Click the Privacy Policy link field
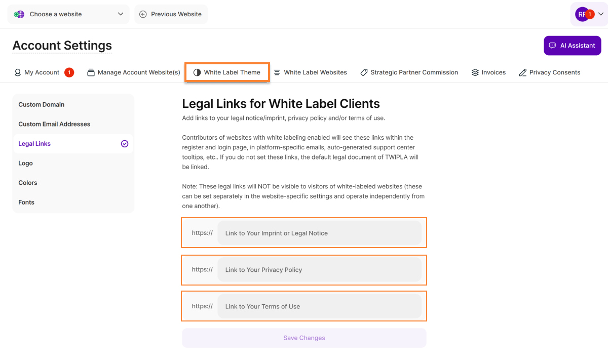608x364 pixels. tap(319, 270)
